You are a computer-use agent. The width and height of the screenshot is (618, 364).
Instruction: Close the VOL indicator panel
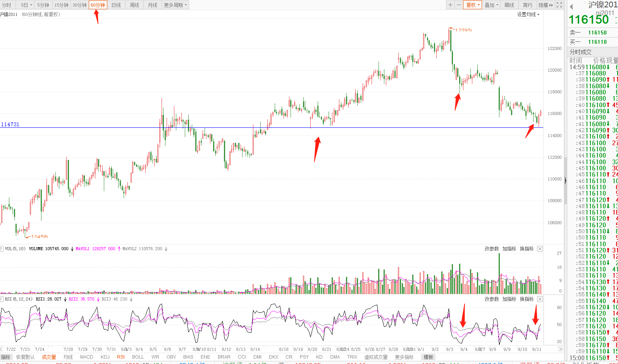tap(540, 249)
